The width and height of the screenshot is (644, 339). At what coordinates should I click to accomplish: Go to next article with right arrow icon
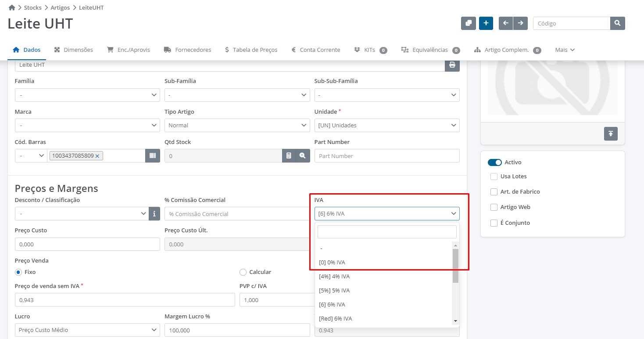coord(520,23)
